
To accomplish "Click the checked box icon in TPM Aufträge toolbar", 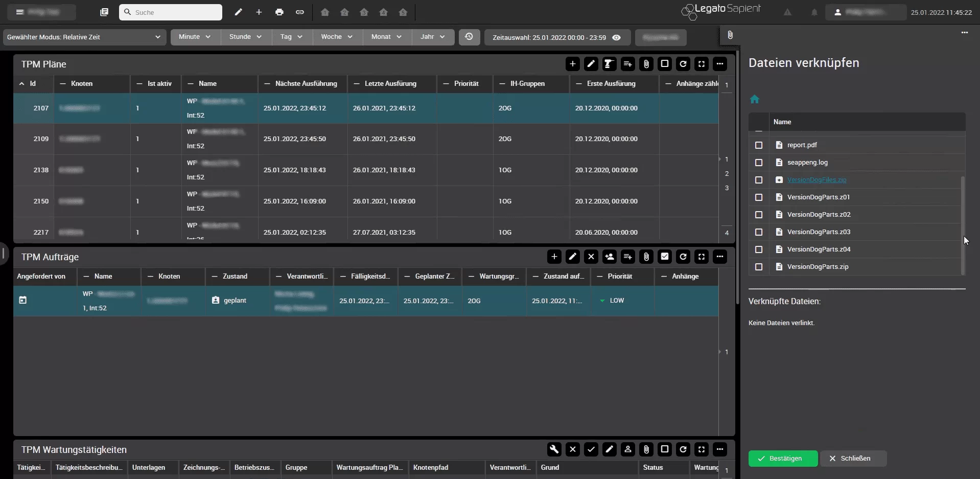I will click(664, 257).
